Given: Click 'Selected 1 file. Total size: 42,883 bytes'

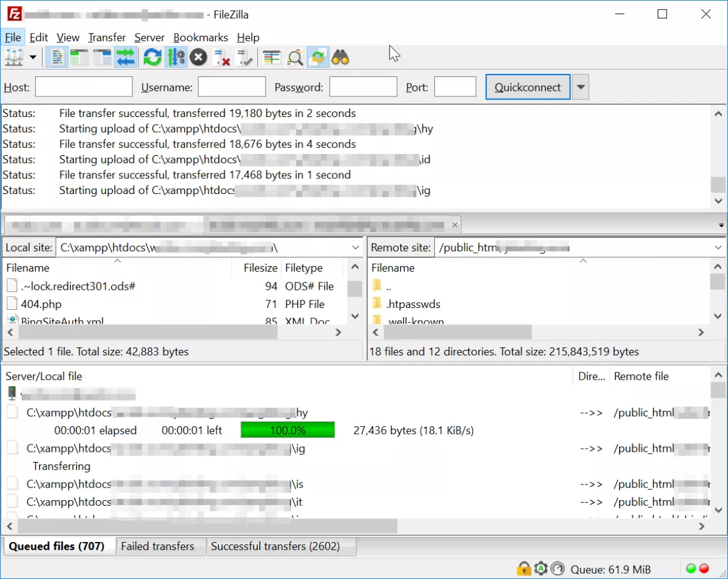Looking at the screenshot, I should [x=96, y=352].
